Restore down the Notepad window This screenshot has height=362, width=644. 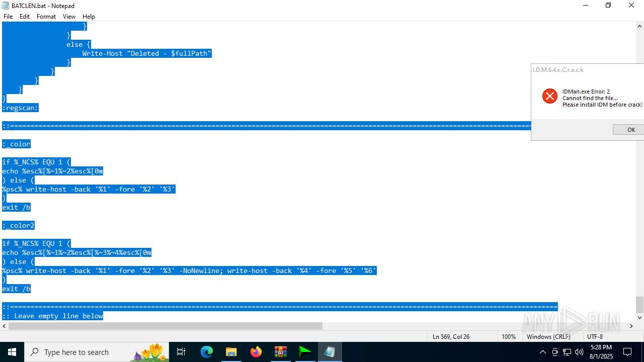[x=608, y=6]
